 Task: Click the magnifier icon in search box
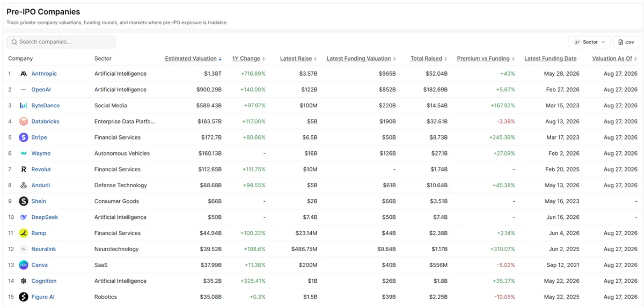point(14,42)
